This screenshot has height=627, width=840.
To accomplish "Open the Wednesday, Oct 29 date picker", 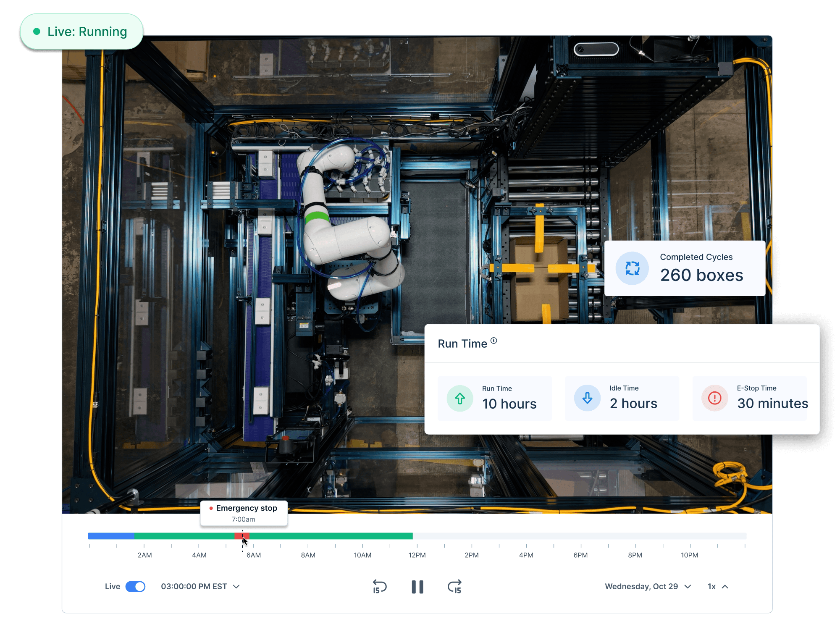I will 648,586.
